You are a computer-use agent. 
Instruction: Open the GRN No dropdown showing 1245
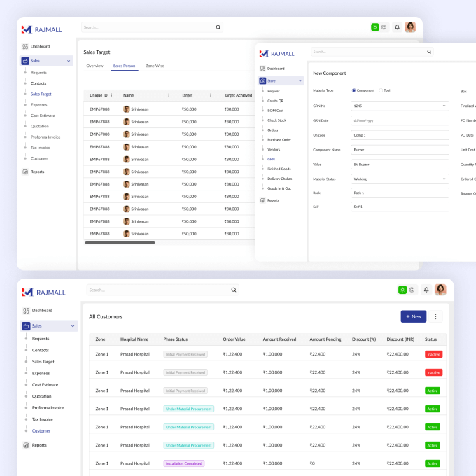[400, 106]
